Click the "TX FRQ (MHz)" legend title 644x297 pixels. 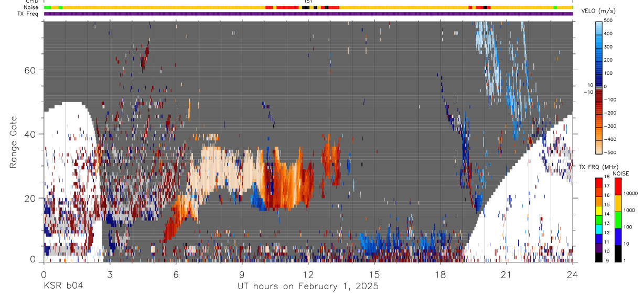[x=598, y=167]
